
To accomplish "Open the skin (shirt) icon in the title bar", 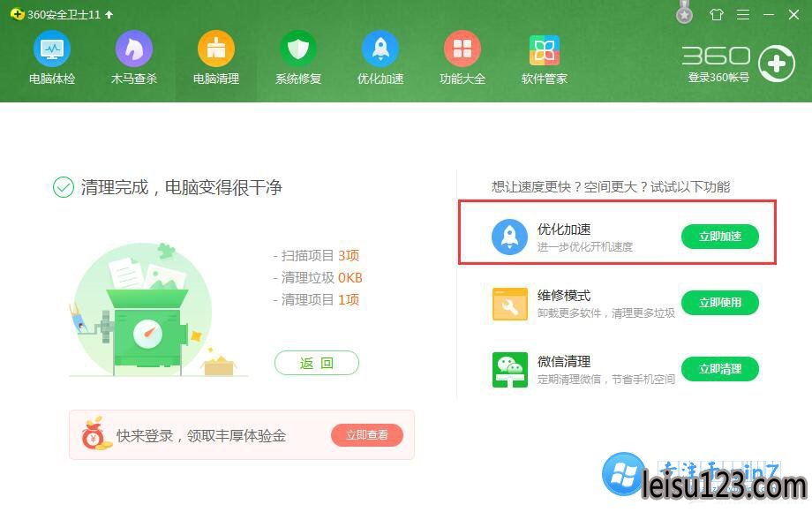I will [717, 14].
